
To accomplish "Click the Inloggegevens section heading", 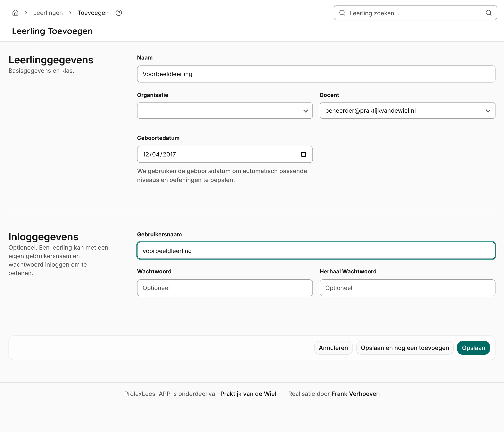I will (x=43, y=237).
